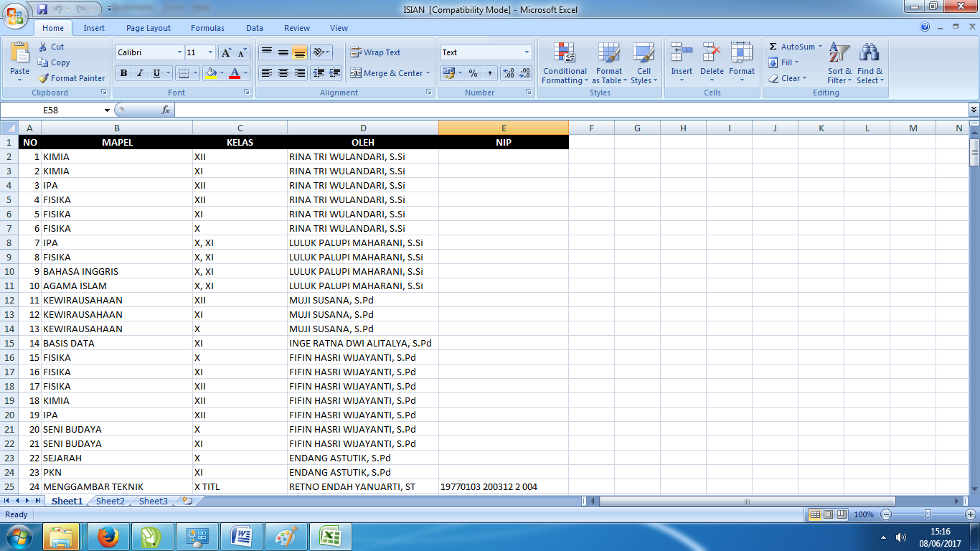This screenshot has height=551, width=980.
Task: Toggle Bold formatting
Action: pos(123,73)
